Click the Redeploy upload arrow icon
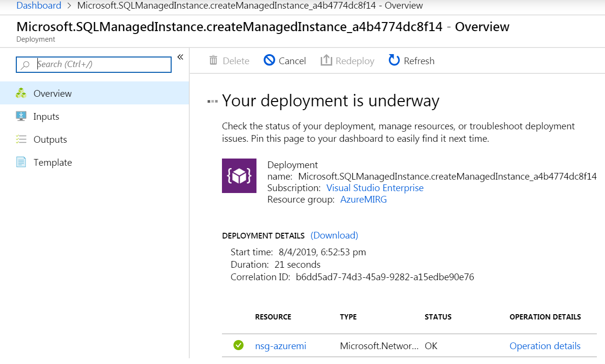The image size is (605, 364). pos(326,60)
